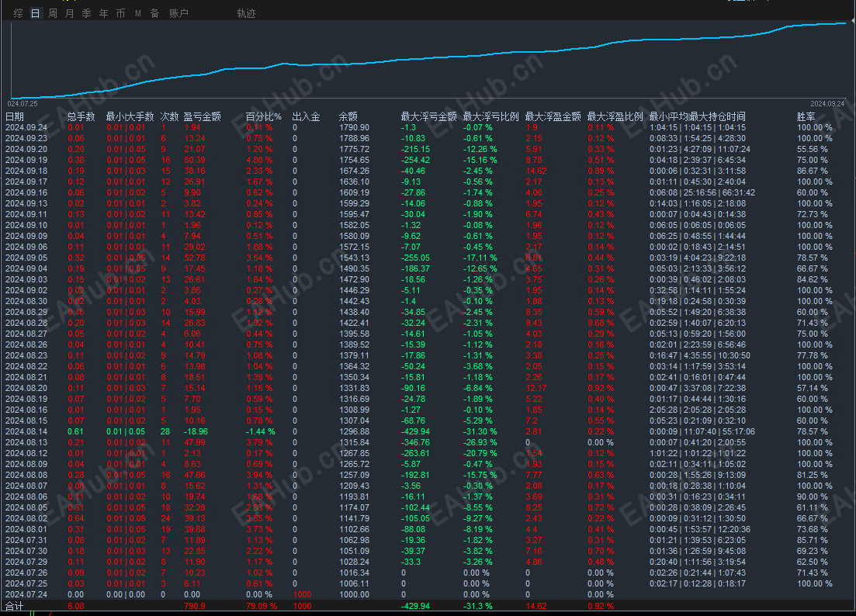Image resolution: width=856 pixels, height=616 pixels.
Task: Select the 周 weekly tab
Action: pyautogui.click(x=53, y=13)
